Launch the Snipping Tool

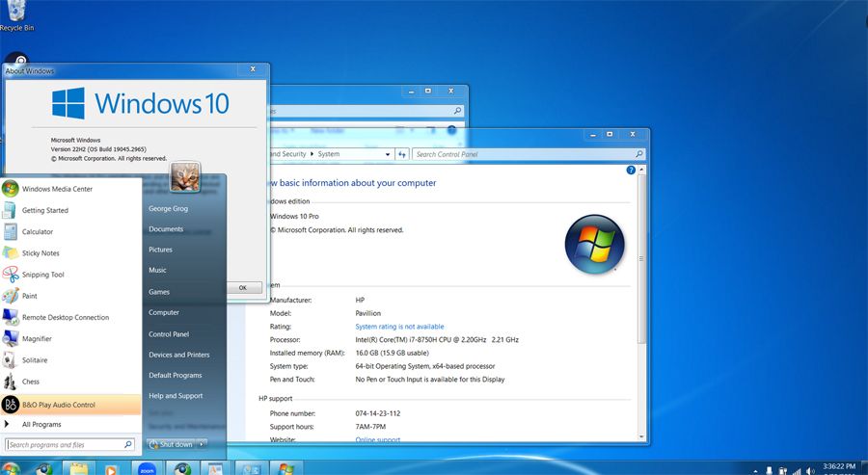pyautogui.click(x=70, y=275)
